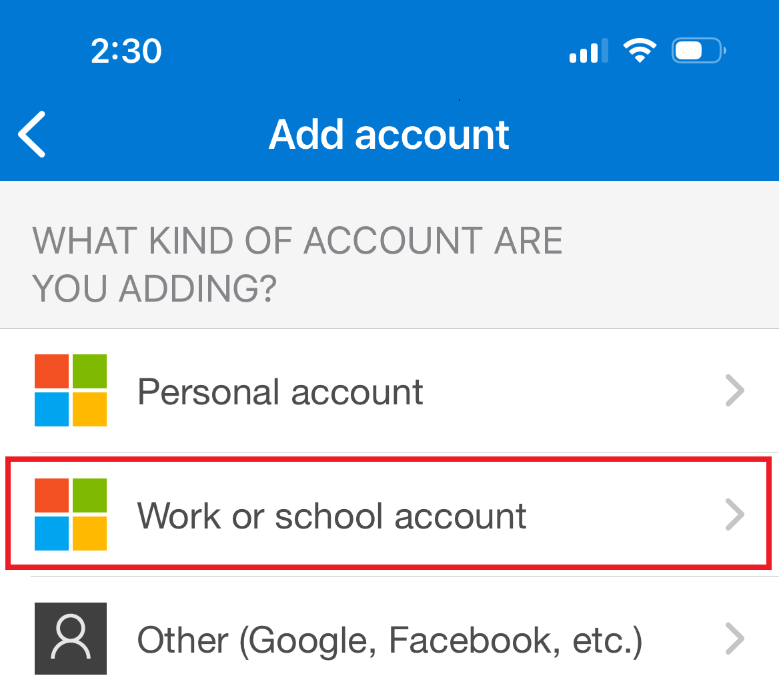
Task: Tap the red square in the Personal account logo
Action: click(x=52, y=372)
